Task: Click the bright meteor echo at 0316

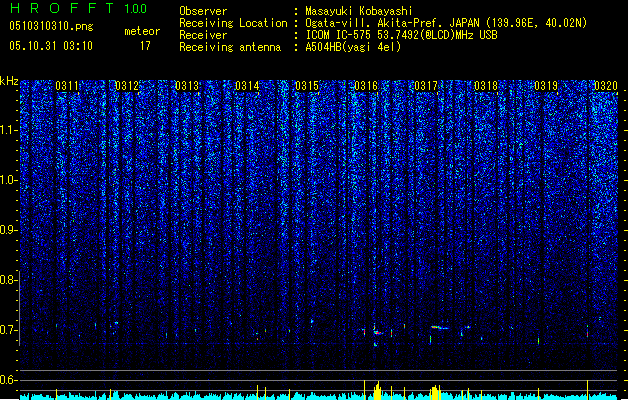Action: (x=377, y=332)
